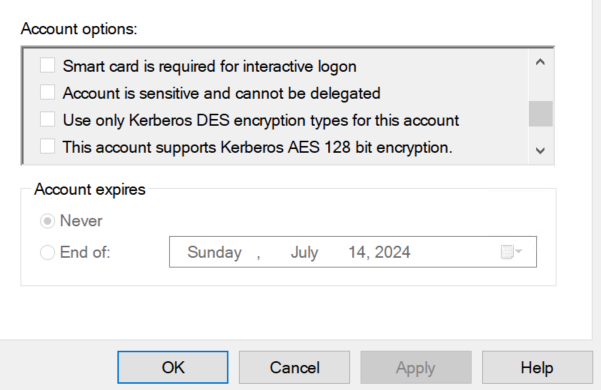
Task: Confirm changes with the OK button
Action: [x=173, y=367]
